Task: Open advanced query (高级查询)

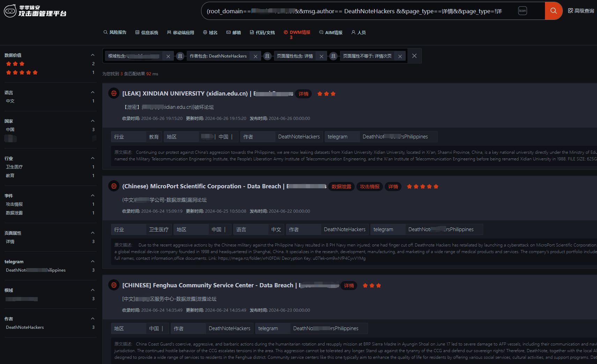Action: [581, 11]
